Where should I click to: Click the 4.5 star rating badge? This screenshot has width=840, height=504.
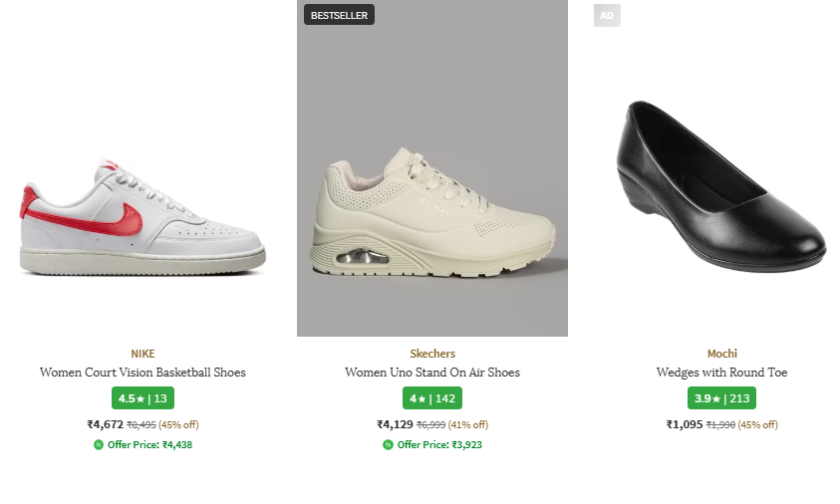142,398
